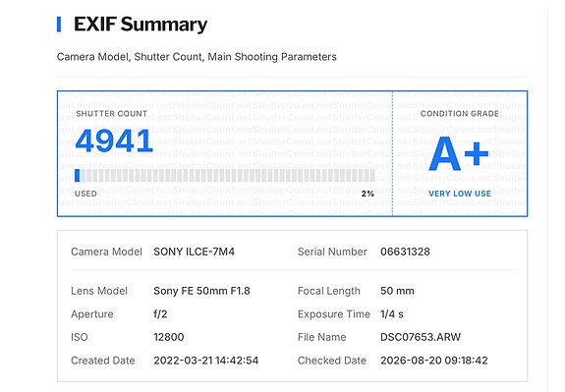565x392 pixels.
Task: Select serial number 06631328
Action: pyautogui.click(x=405, y=252)
